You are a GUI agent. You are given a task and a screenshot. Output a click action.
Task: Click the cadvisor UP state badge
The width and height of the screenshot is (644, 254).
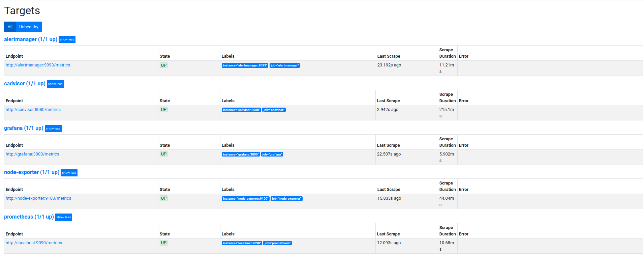[164, 110]
